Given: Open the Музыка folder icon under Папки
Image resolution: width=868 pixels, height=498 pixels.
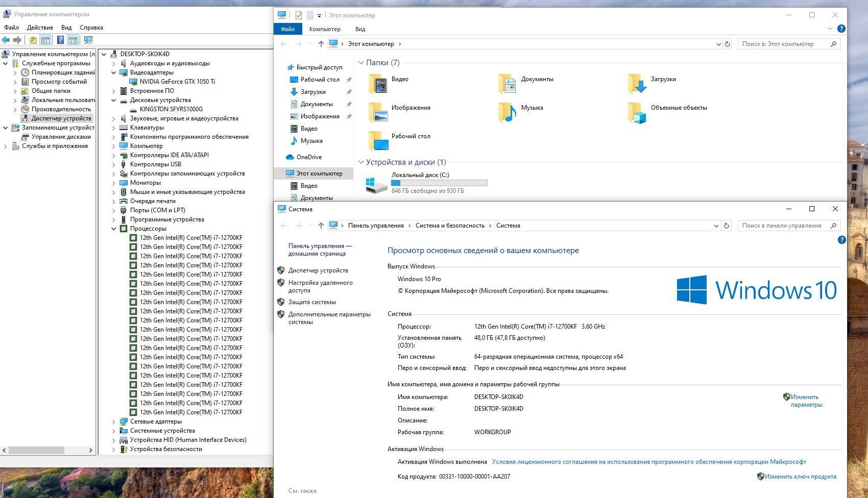Looking at the screenshot, I should click(x=508, y=112).
